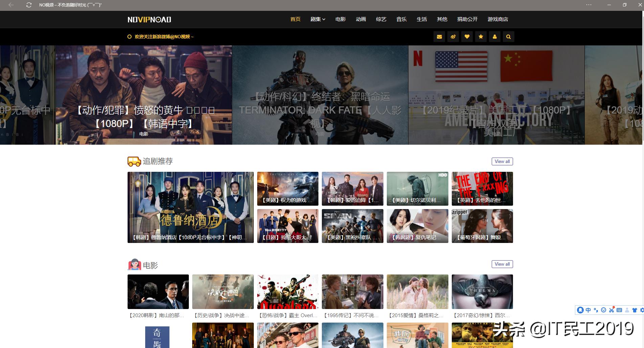This screenshot has height=348, width=644.
Task: Click the browser refresh icon
Action: click(x=29, y=5)
